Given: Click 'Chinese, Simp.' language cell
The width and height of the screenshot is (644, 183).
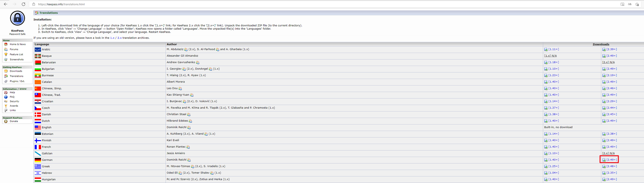Looking at the screenshot, I should tap(99, 88).
